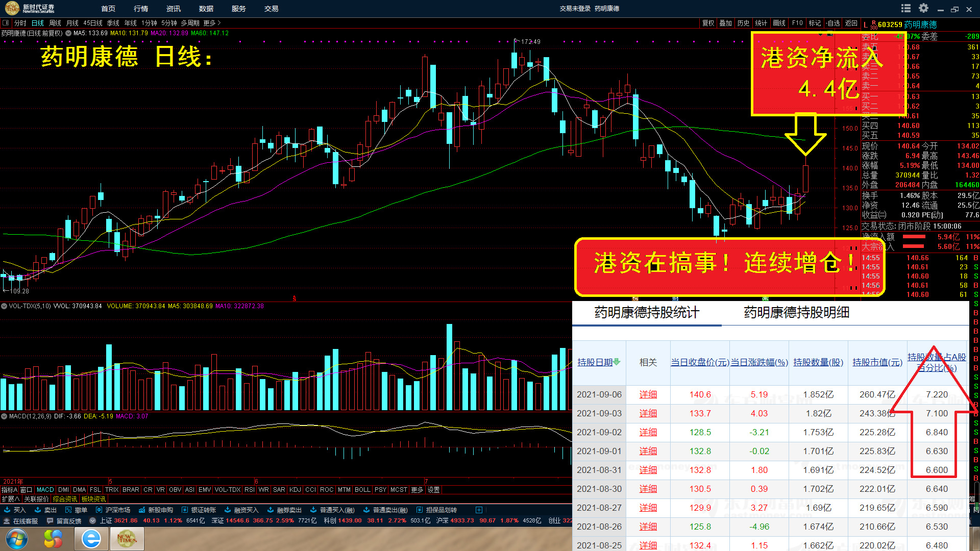Open the 首页 menu
The width and height of the screenshot is (980, 551).
tap(108, 9)
